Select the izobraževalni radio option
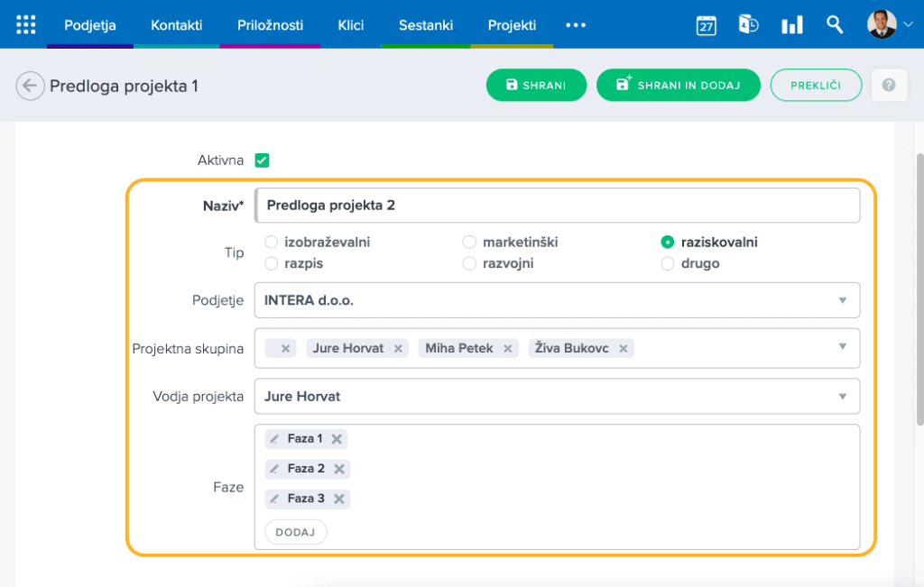This screenshot has height=587, width=924. [x=272, y=243]
